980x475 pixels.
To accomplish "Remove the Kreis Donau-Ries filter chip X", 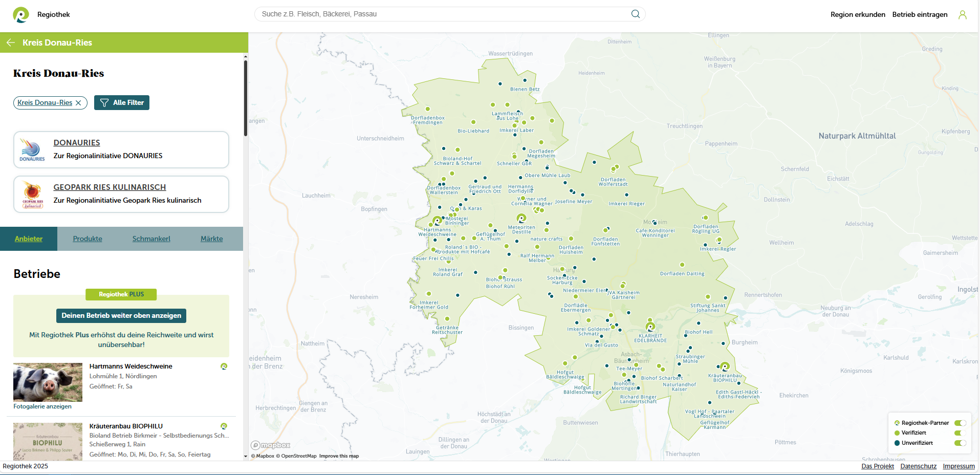I will (78, 103).
